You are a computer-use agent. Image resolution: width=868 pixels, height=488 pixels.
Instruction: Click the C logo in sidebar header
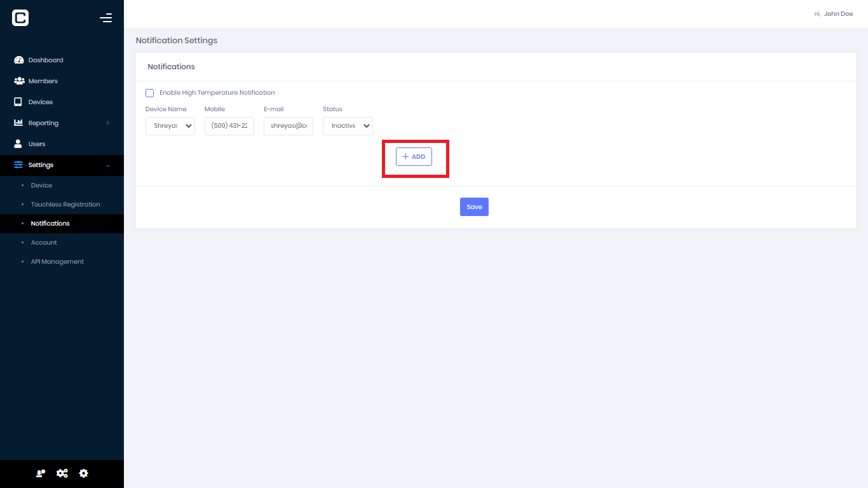[x=20, y=18]
